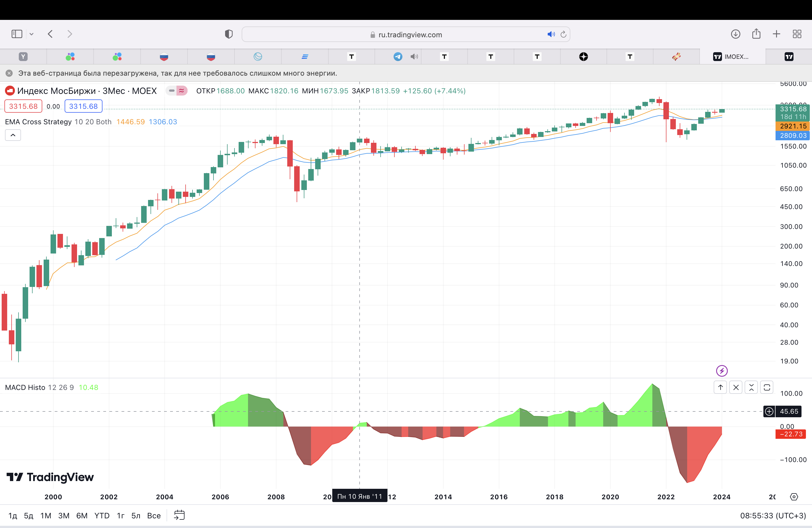This screenshot has width=812, height=528.
Task: Toggle the pink wave symbol badge
Action: coord(181,91)
